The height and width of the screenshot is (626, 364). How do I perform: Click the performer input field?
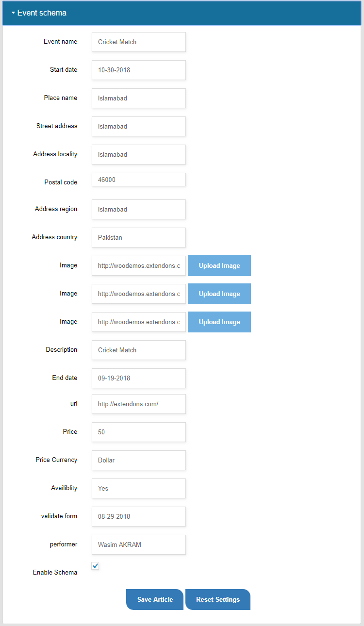139,544
